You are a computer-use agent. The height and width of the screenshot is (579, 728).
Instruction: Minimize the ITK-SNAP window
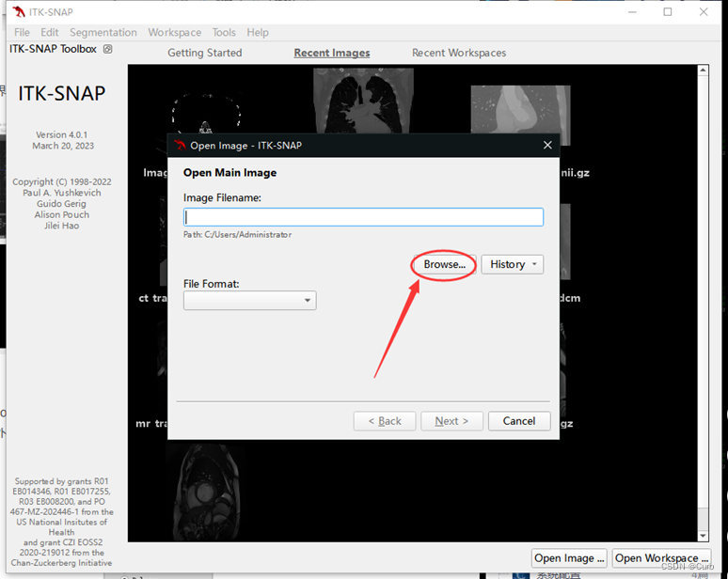632,12
